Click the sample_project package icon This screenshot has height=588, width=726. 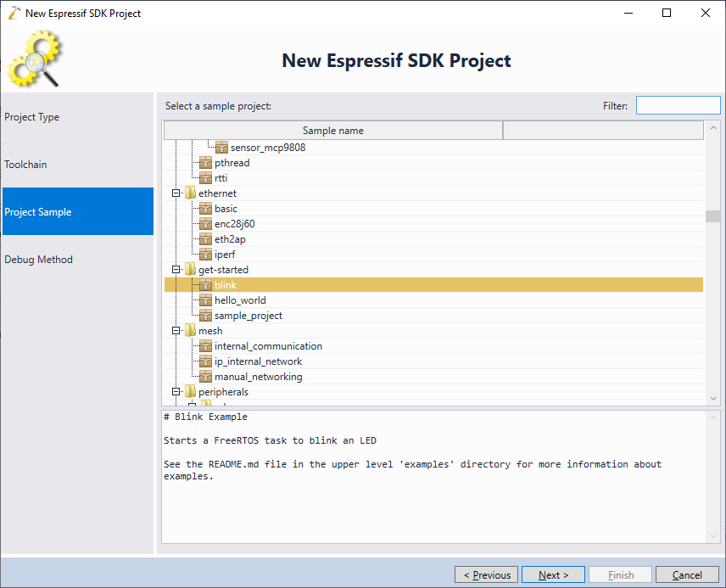205,316
